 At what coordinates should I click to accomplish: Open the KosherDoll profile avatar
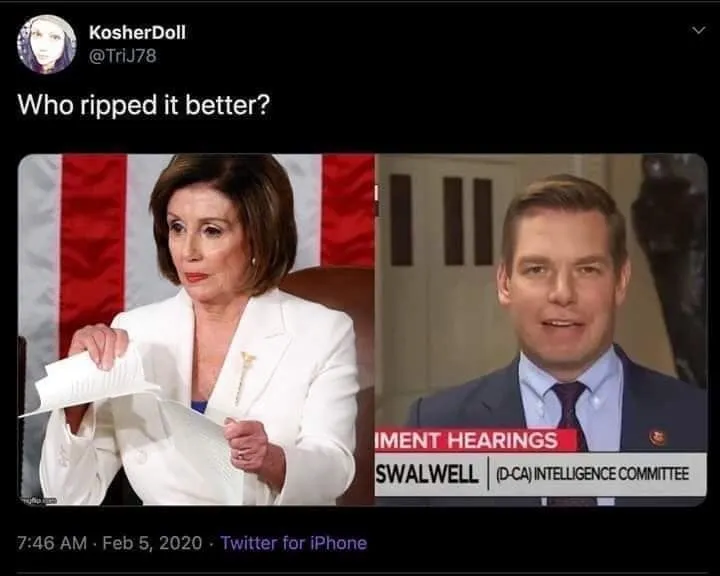click(x=47, y=44)
